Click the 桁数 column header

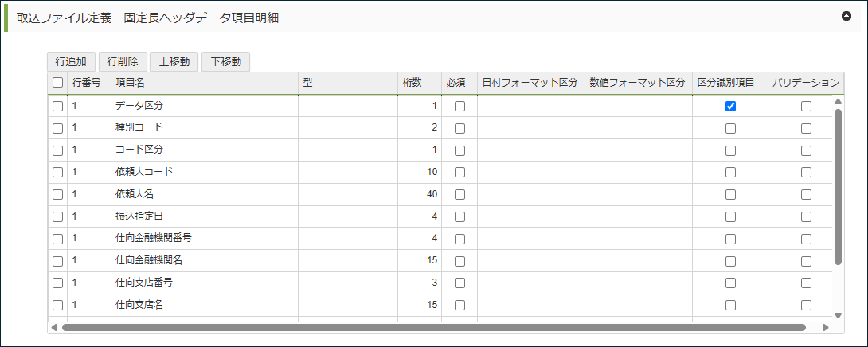419,82
